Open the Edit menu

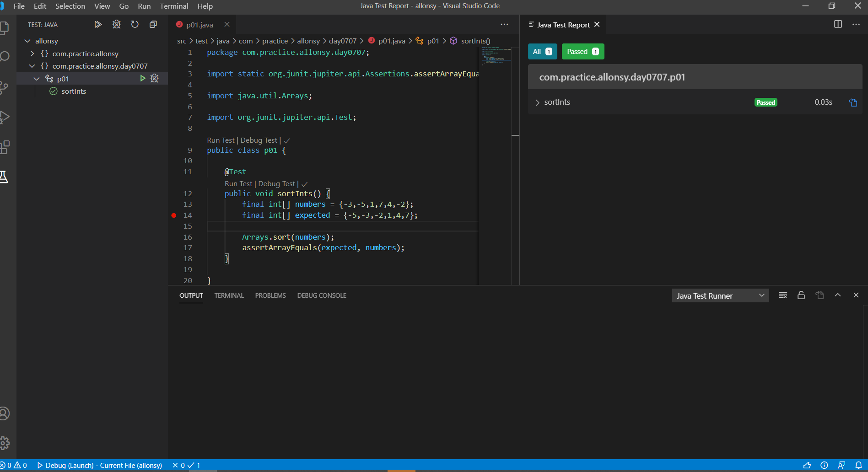pos(40,6)
